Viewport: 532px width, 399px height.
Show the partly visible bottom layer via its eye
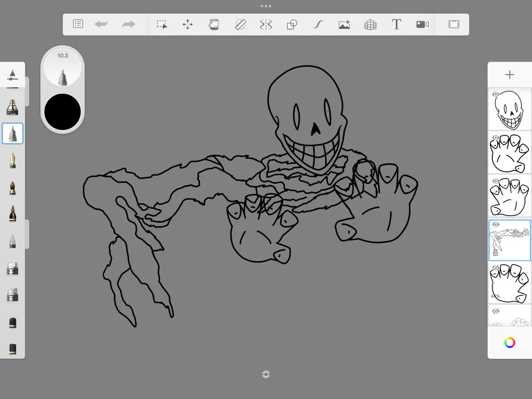click(496, 311)
